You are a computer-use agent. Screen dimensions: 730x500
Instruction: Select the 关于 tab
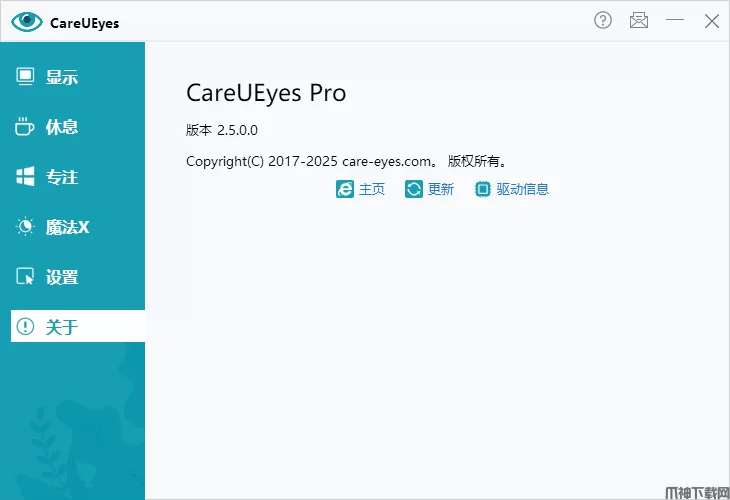pyautogui.click(x=78, y=326)
